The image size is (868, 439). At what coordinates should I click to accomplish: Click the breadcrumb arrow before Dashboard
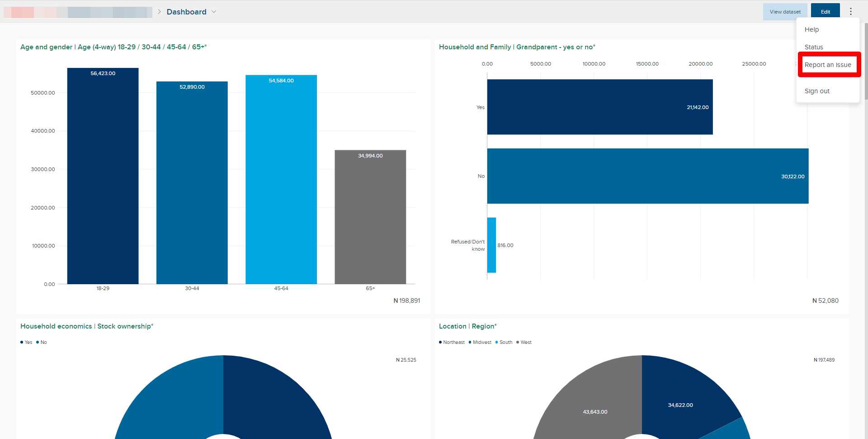pos(159,12)
